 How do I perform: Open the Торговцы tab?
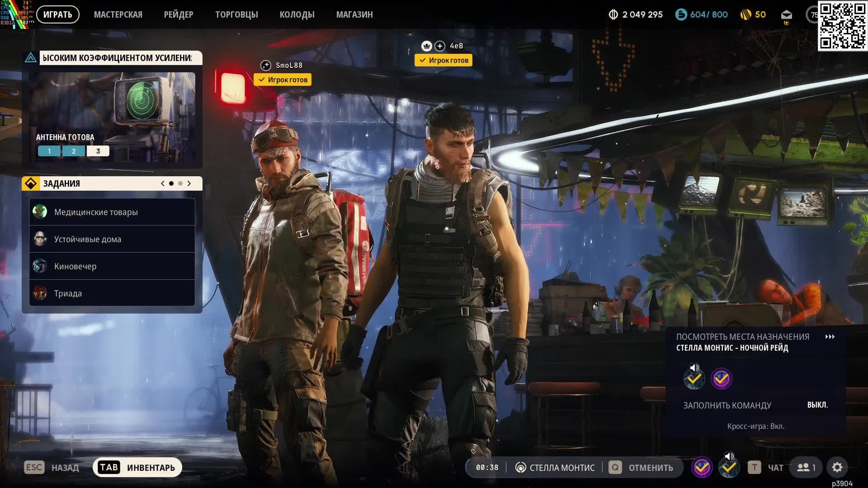pyautogui.click(x=236, y=14)
